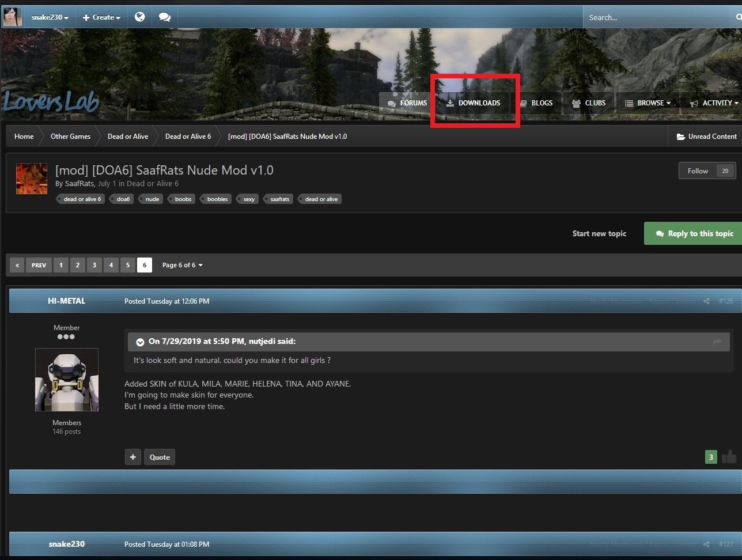
Task: Open the 'Page 6 of 6' page jump dropdown
Action: [182, 265]
